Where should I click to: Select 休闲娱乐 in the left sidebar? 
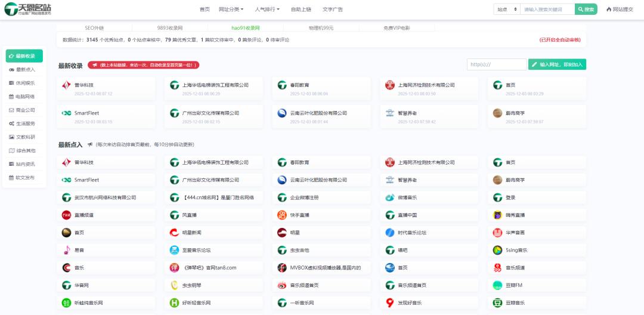coord(24,83)
